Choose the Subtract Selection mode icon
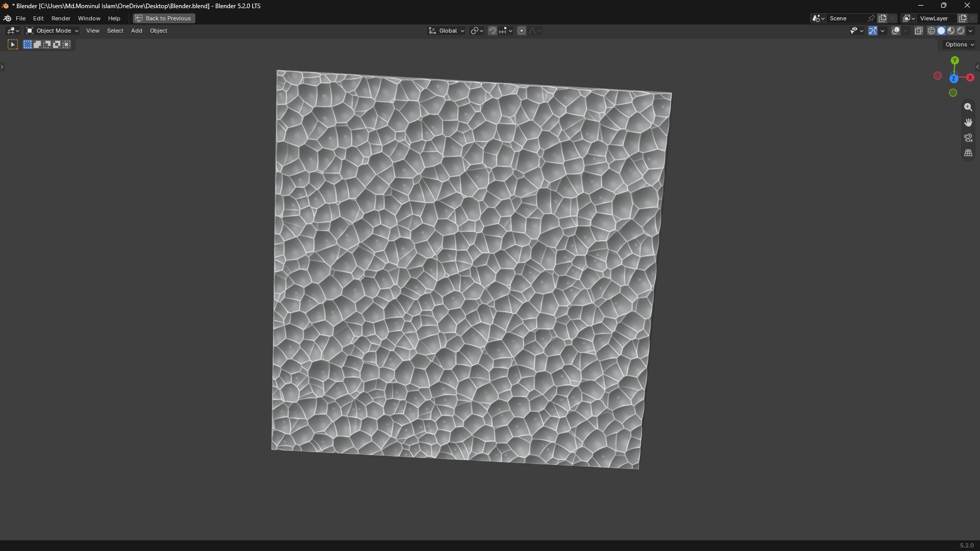Screen dimensions: 980x551 (x=47, y=44)
